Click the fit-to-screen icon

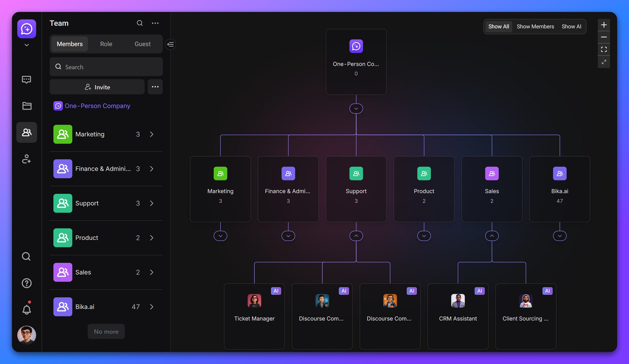click(x=604, y=49)
